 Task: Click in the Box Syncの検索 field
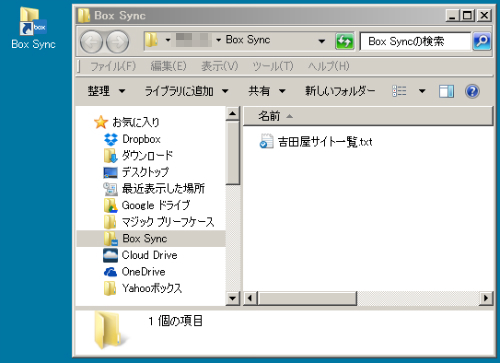(415, 41)
